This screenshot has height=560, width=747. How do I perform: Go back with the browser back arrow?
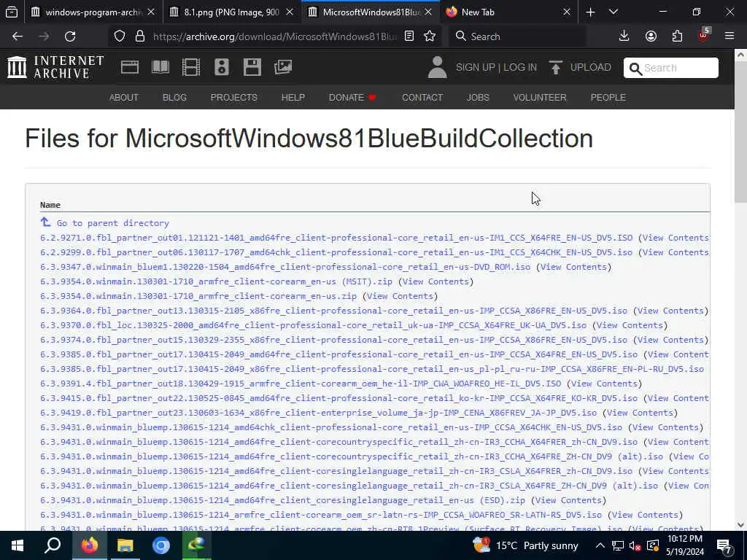click(x=18, y=36)
